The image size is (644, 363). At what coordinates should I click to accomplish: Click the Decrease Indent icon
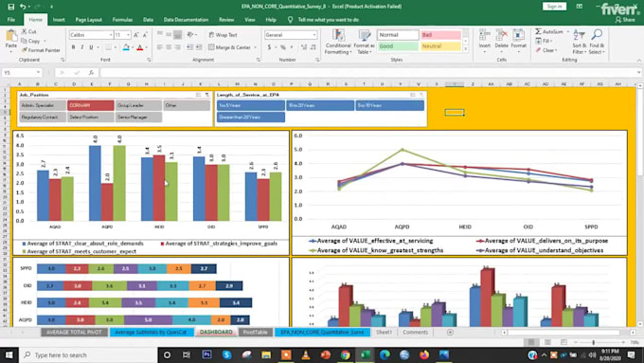click(x=190, y=47)
